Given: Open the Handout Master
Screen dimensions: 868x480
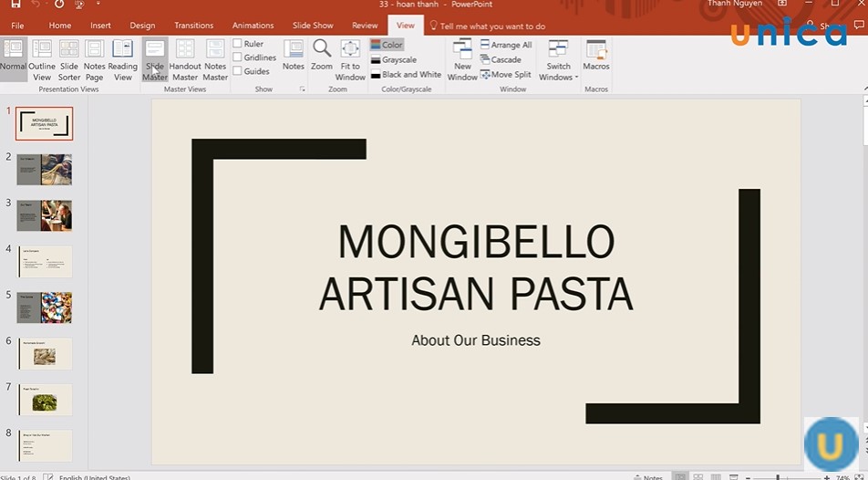Looking at the screenshot, I should tap(185, 59).
